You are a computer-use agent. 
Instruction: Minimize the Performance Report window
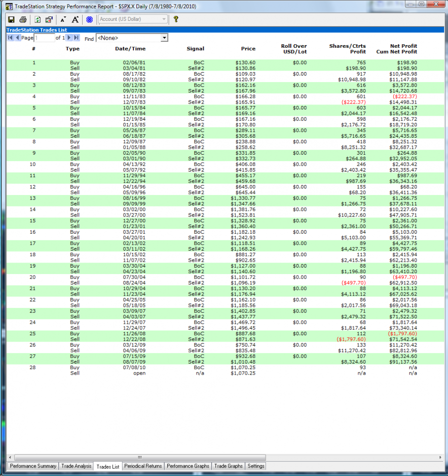pos(411,4)
